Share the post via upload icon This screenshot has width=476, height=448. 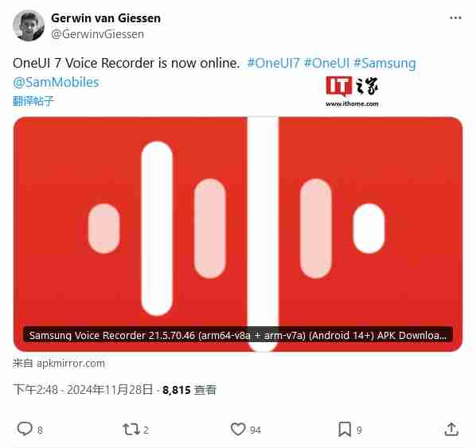point(451,429)
